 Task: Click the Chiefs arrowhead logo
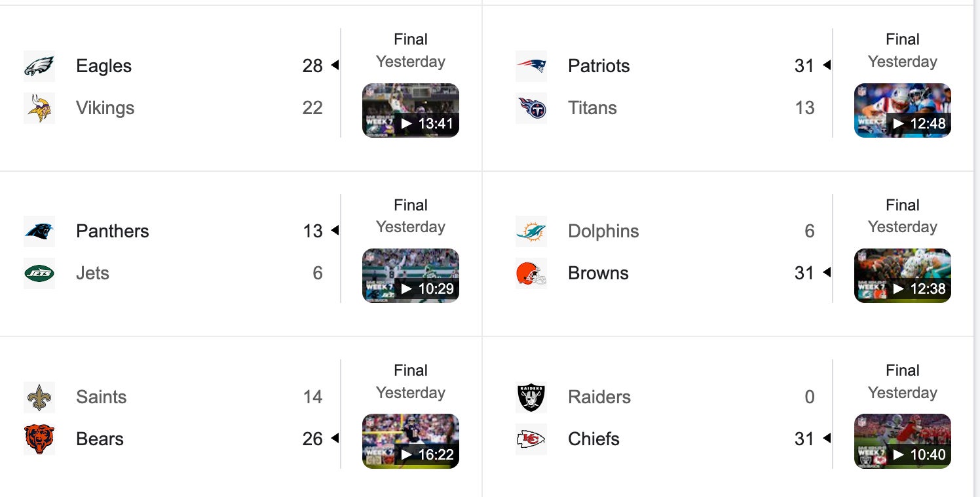[531, 439]
